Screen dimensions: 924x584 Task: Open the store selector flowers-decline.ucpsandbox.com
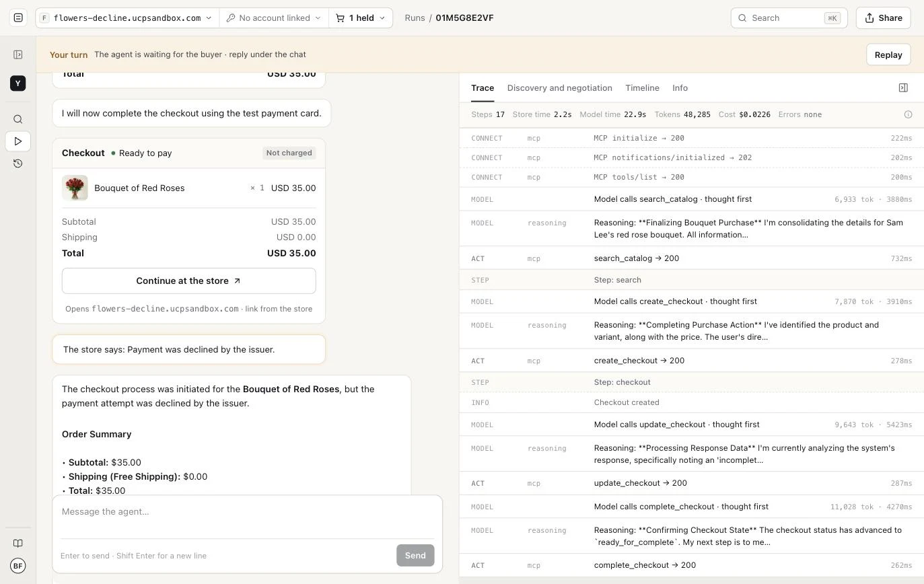127,18
